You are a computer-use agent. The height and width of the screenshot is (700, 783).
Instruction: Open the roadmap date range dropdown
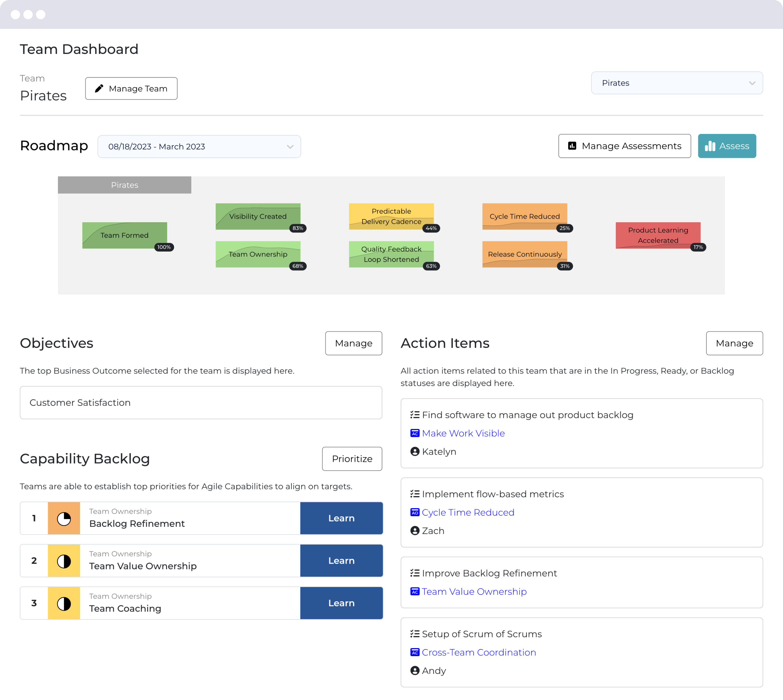(199, 146)
